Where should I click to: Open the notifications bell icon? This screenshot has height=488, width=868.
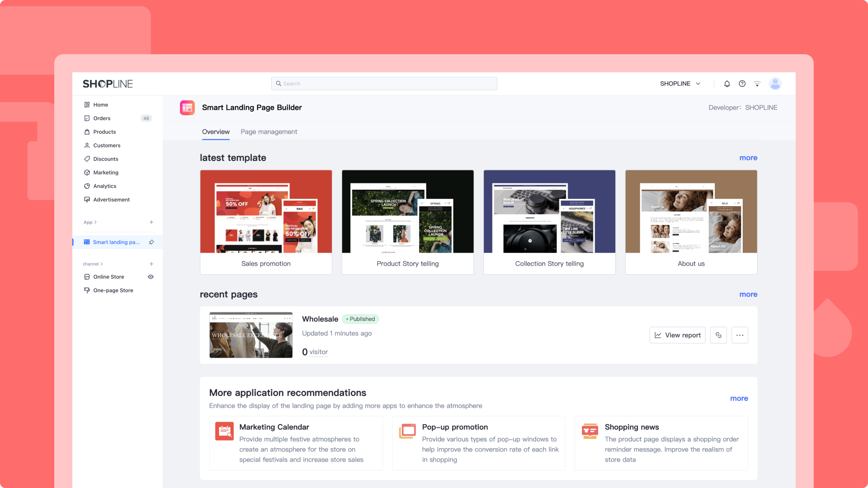coord(727,84)
